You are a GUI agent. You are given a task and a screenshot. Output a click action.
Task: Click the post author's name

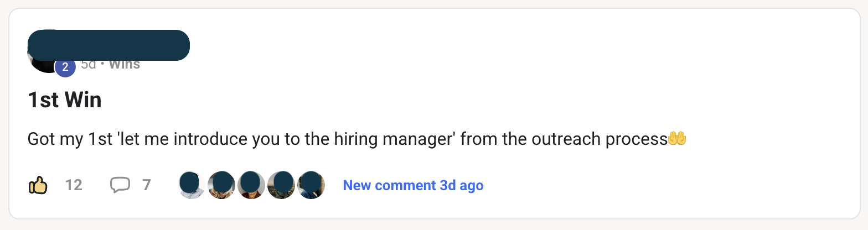pyautogui.click(x=108, y=45)
